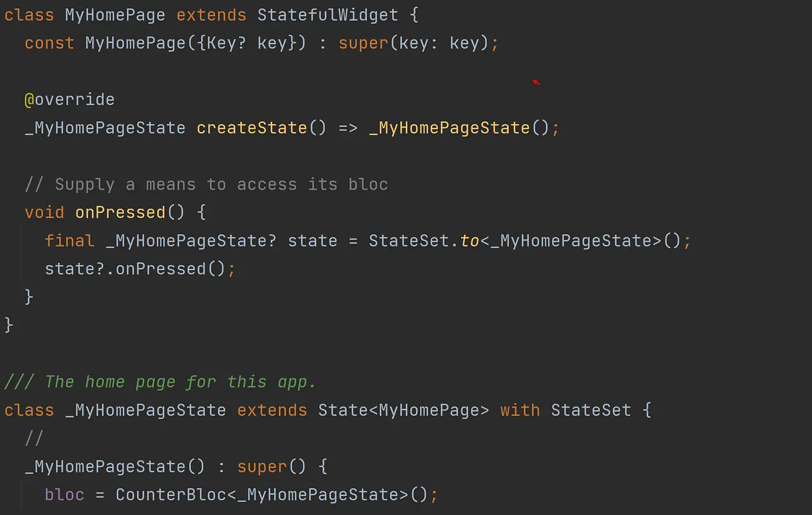Click the doc comment 'The home page for this app.'
This screenshot has width=812, height=515.
(160, 382)
